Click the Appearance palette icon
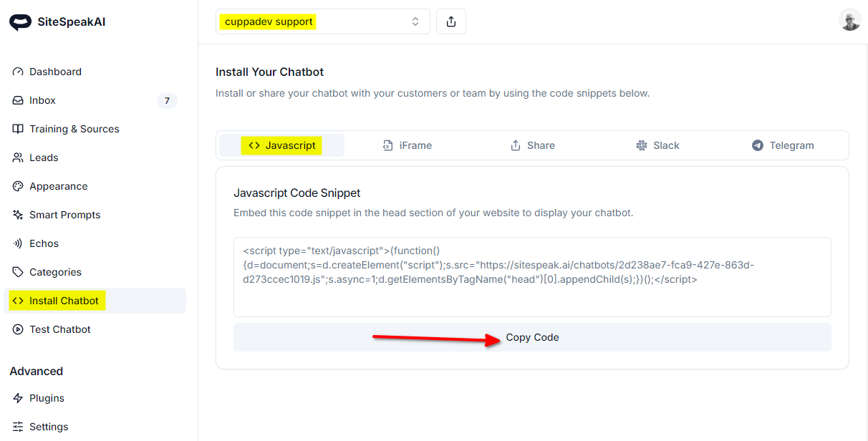The width and height of the screenshot is (868, 441). [18, 186]
